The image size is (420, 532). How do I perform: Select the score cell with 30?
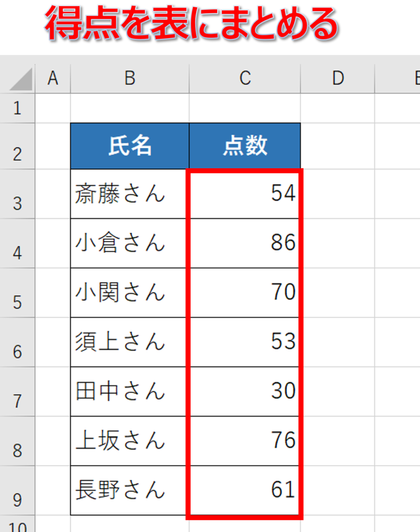pyautogui.click(x=245, y=391)
